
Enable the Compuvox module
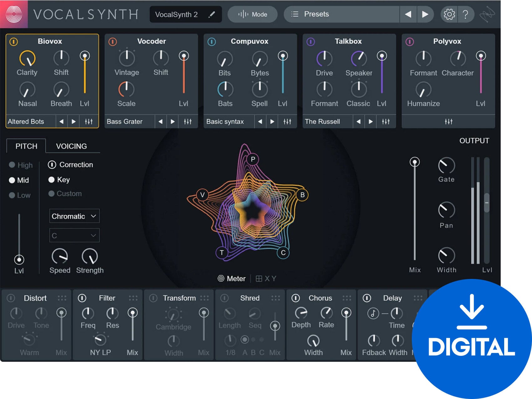coord(211,41)
